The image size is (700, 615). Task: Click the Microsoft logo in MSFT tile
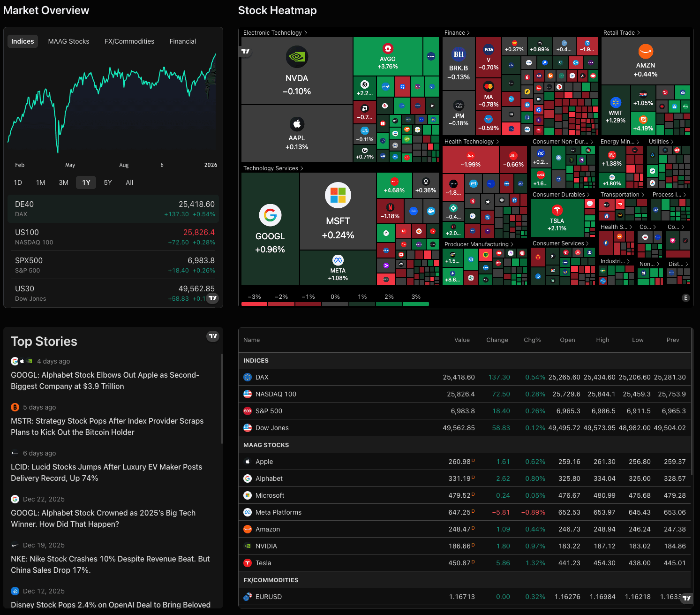[338, 195]
